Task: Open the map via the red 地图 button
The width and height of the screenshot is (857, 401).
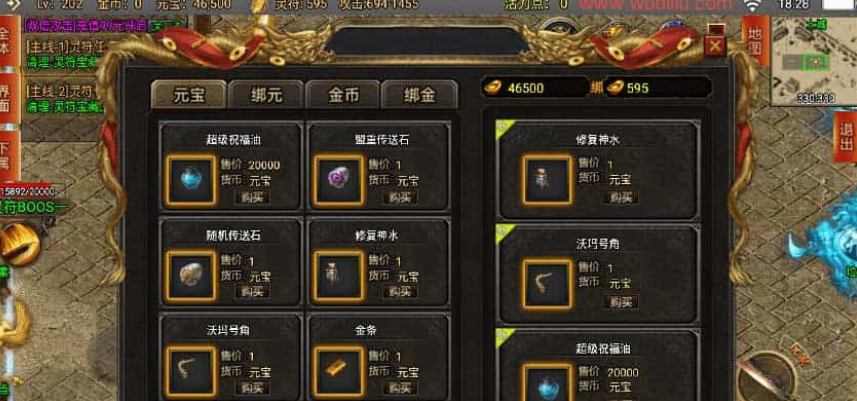Action: 756,40
